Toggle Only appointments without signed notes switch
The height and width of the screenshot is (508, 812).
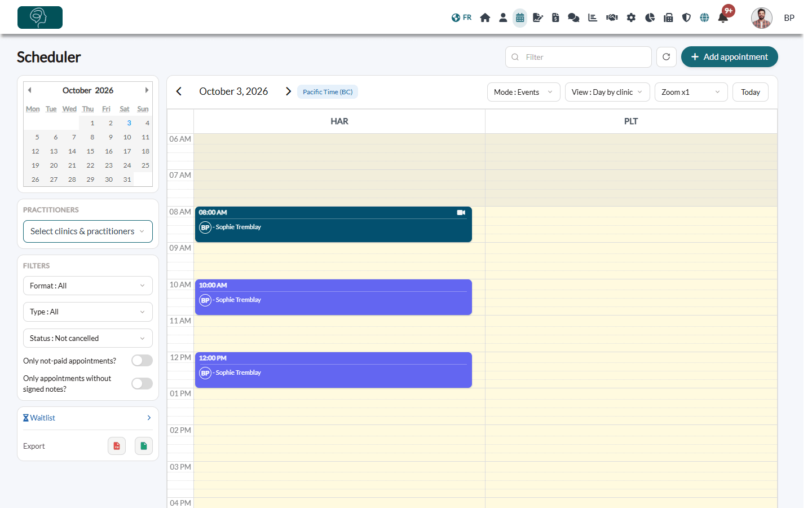click(x=142, y=384)
